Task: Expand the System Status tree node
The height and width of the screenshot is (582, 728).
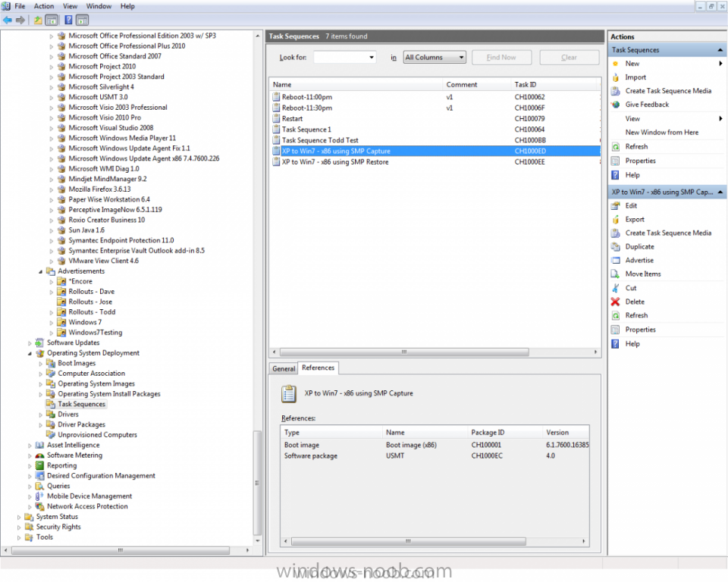Action: click(19, 517)
